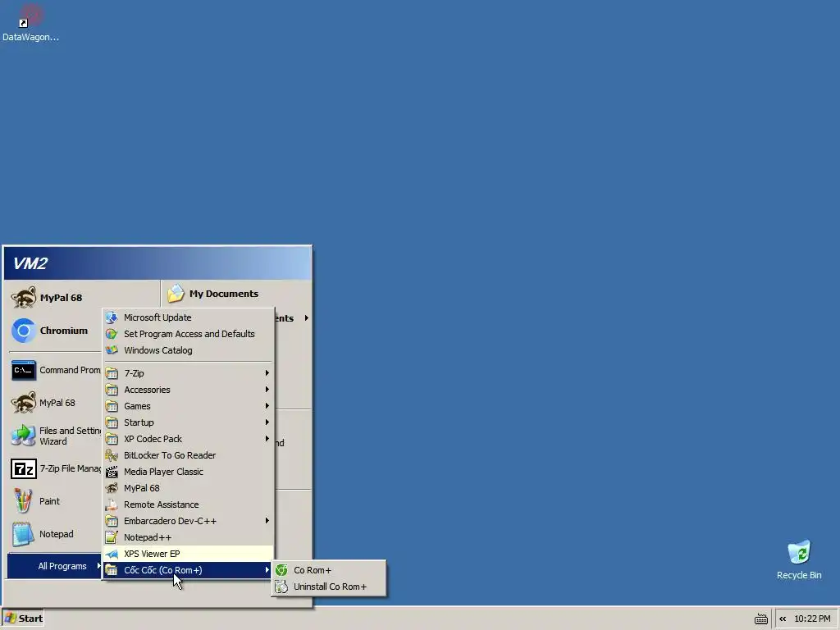
Task: Click the Media Player Classic icon
Action: tap(112, 472)
